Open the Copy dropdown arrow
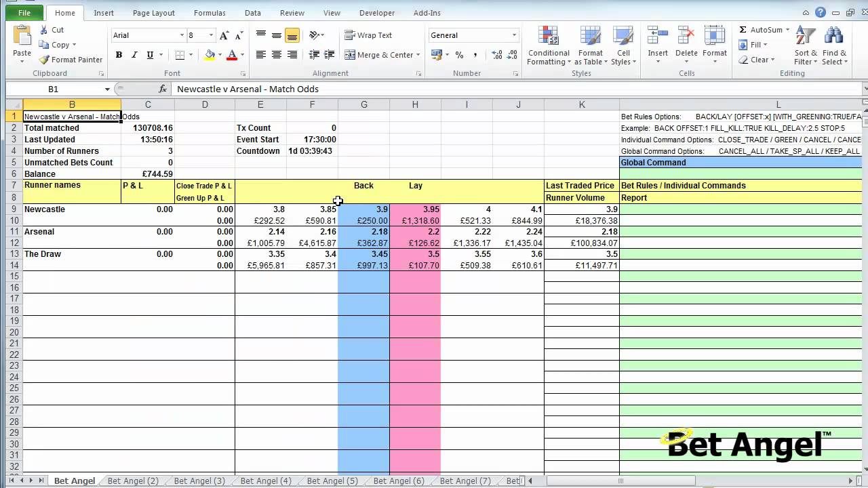This screenshot has height=488, width=868. 75,45
